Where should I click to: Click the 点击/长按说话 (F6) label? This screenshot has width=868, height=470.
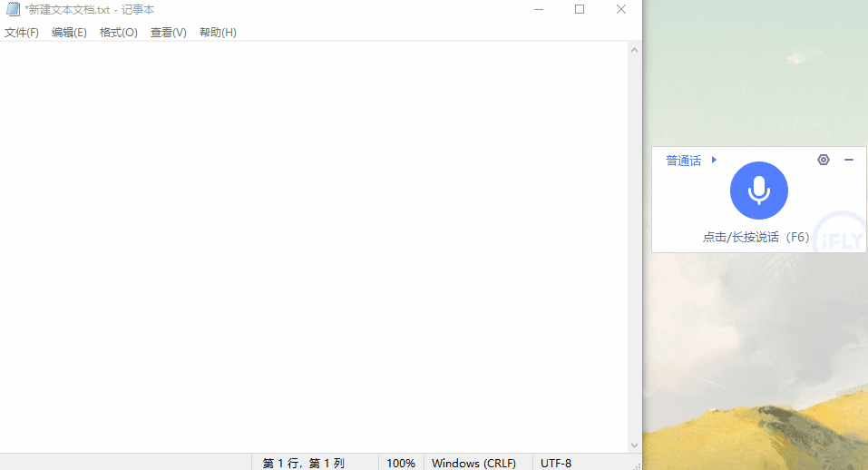tap(756, 237)
